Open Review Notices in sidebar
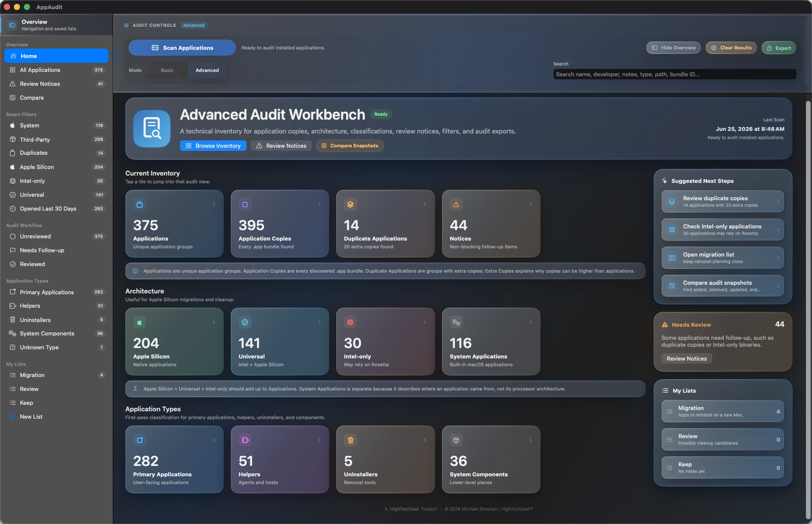Screen dimensions: 812x524 pyautogui.click(x=56, y=84)
